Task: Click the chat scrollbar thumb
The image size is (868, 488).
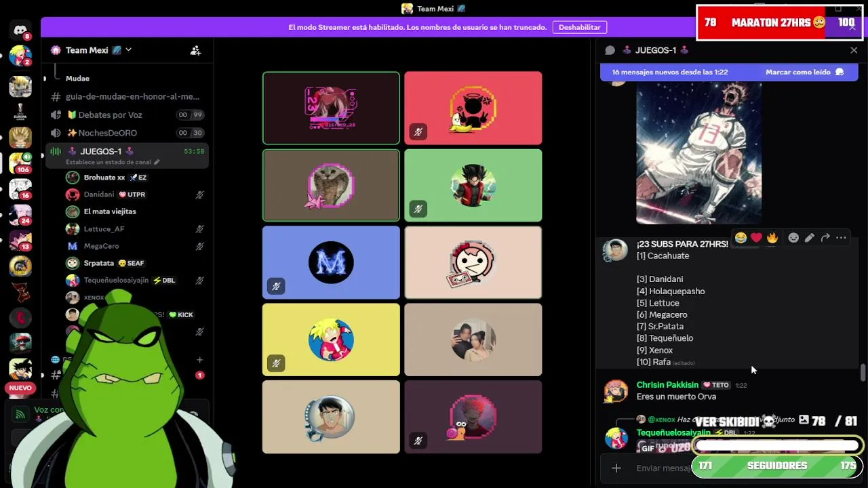Action: click(863, 373)
